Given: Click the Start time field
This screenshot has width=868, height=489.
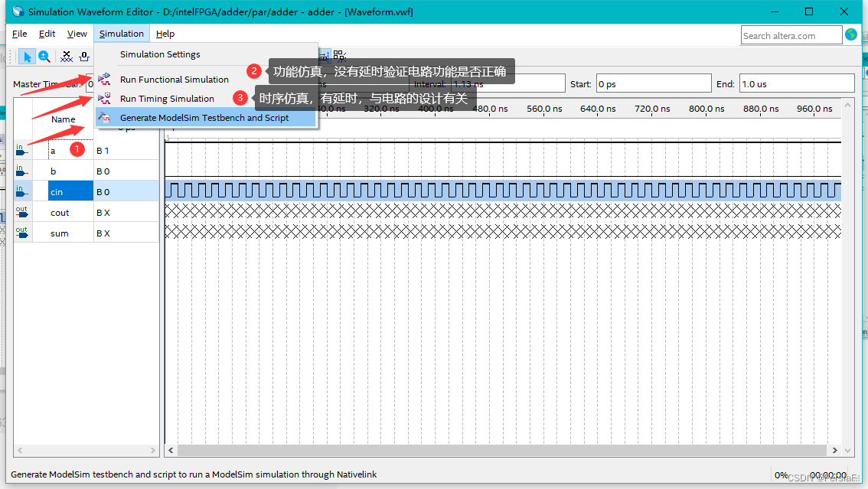Looking at the screenshot, I should point(653,83).
